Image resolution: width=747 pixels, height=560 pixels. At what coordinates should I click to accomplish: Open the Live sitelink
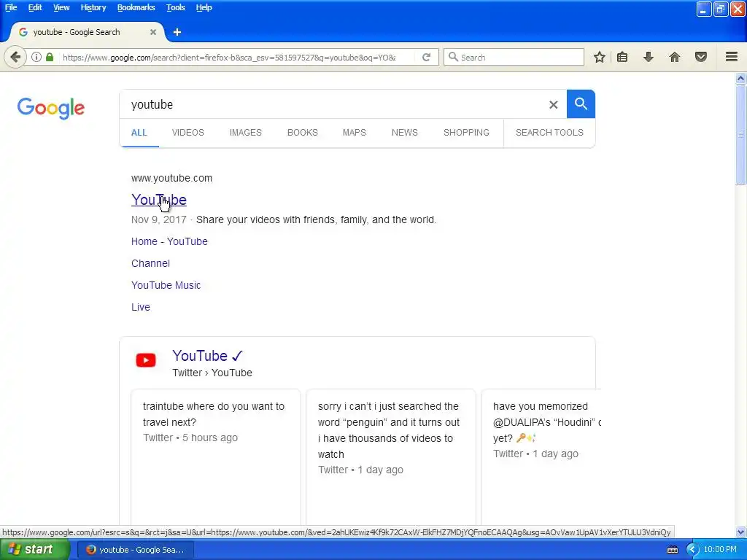pos(141,307)
